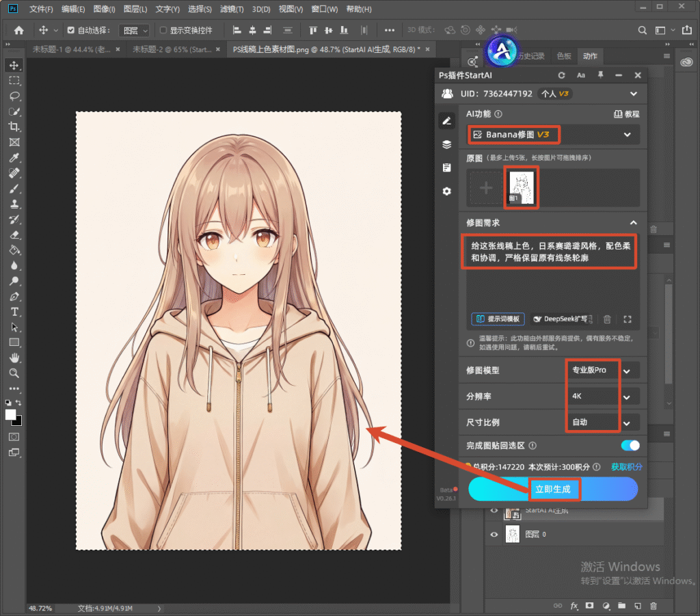Select the Brush tool
Image resolution: width=700 pixels, height=616 pixels.
pos(14,189)
